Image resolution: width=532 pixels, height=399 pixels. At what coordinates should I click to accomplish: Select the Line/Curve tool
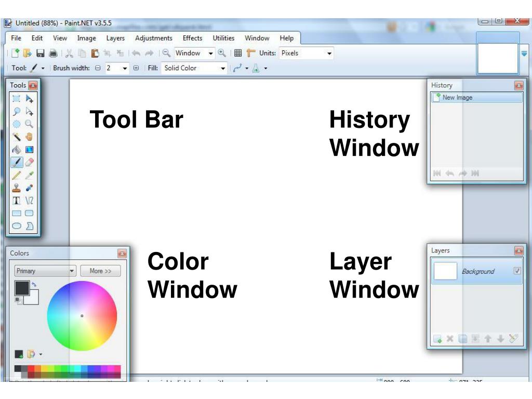click(x=30, y=201)
